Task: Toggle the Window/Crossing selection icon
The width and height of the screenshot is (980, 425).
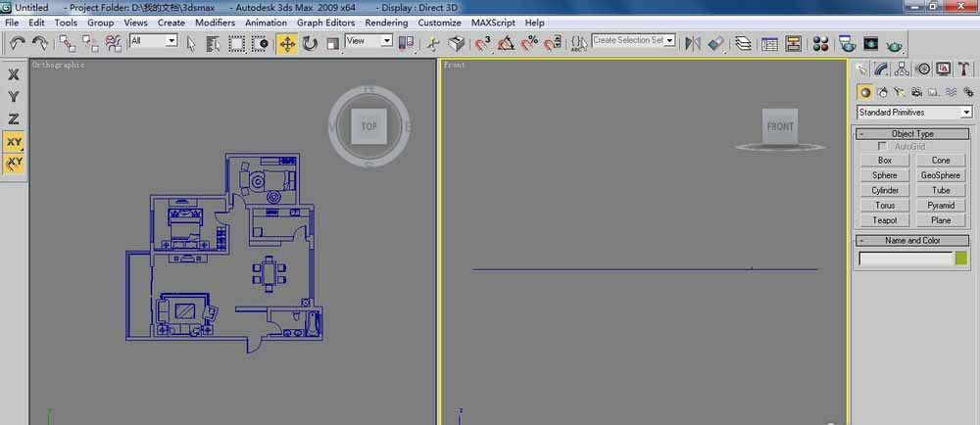Action: pos(260,43)
